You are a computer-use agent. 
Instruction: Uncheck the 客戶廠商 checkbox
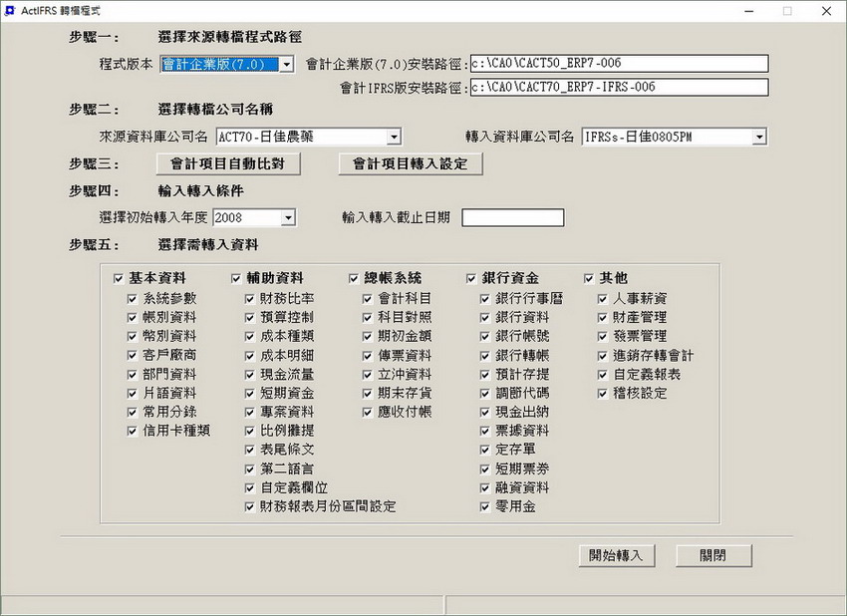click(x=132, y=355)
